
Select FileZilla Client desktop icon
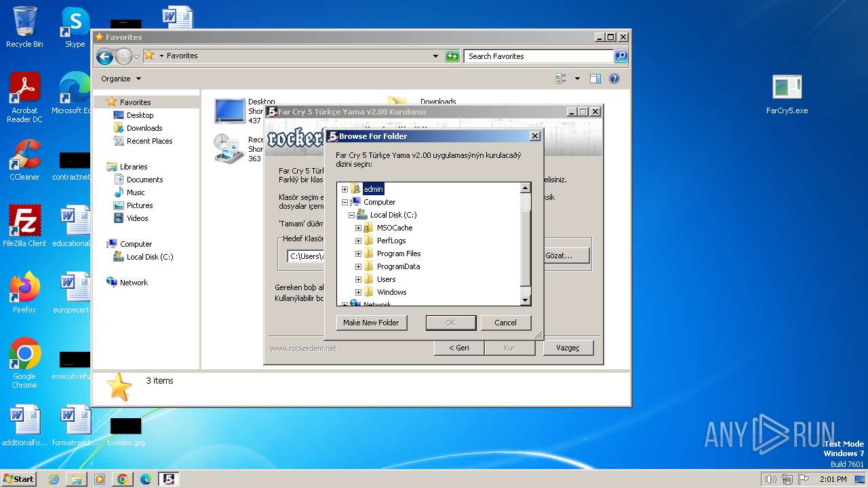pos(24,226)
